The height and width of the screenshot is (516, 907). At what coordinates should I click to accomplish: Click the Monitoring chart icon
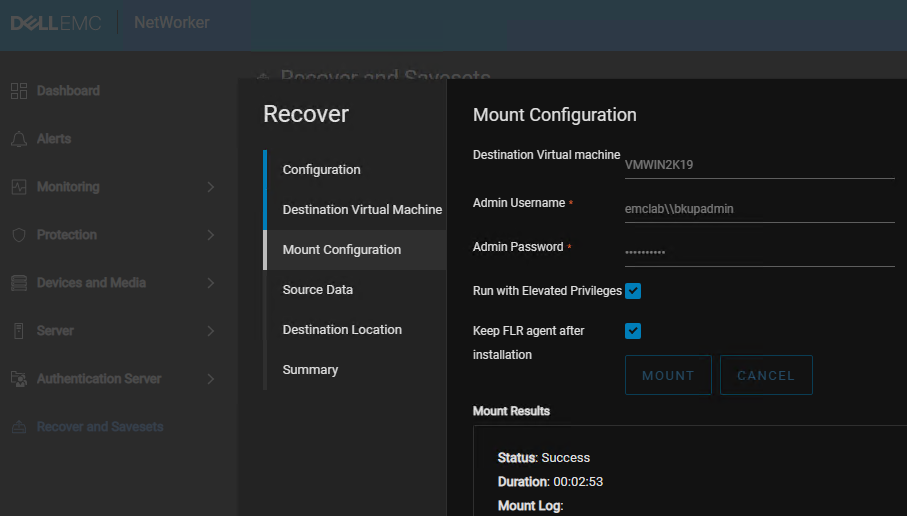(19, 187)
